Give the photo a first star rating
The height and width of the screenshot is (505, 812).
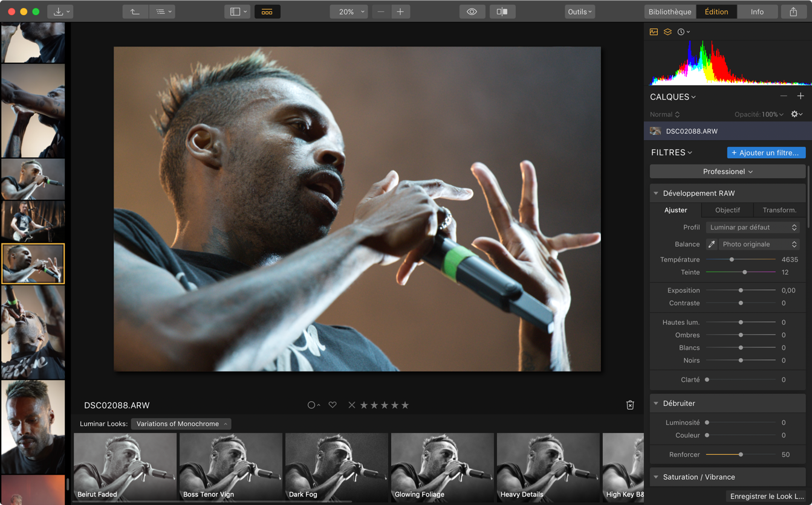pos(364,405)
